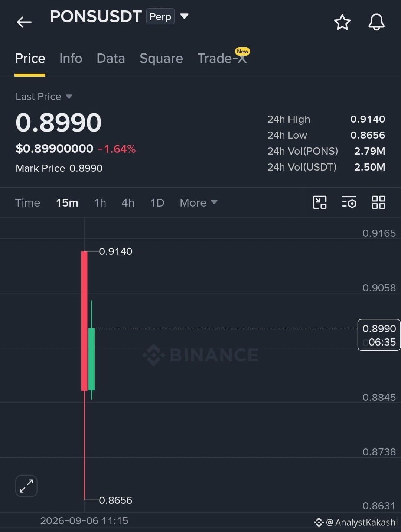Viewport: 401px width, 532px height.
Task: Open the four-square grid layout icon
Action: [x=378, y=202]
